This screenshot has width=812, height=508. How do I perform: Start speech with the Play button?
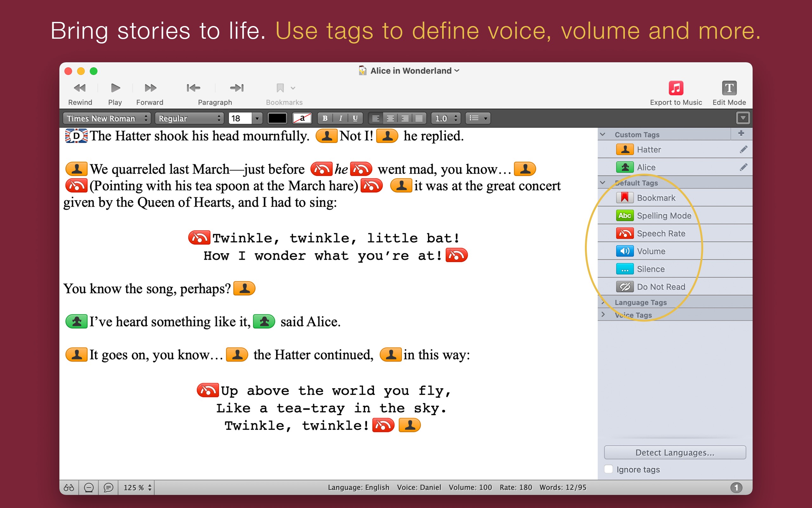(x=115, y=88)
